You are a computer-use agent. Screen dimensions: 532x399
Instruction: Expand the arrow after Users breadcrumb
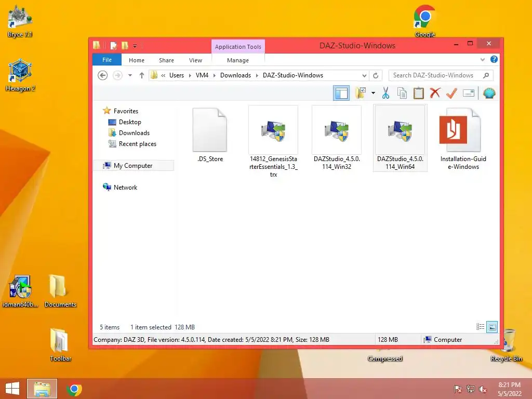(x=190, y=75)
